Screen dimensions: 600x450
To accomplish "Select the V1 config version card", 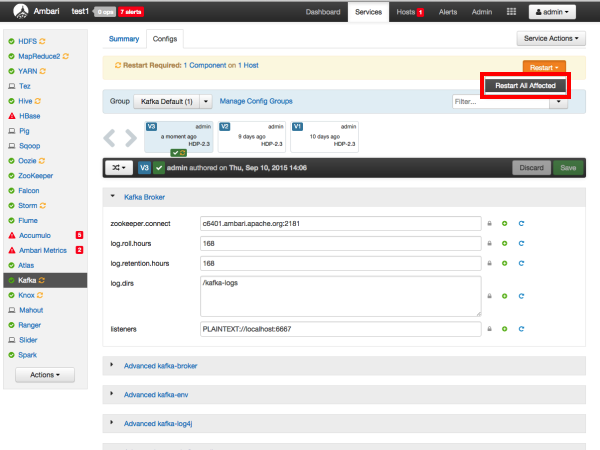I will point(324,137).
